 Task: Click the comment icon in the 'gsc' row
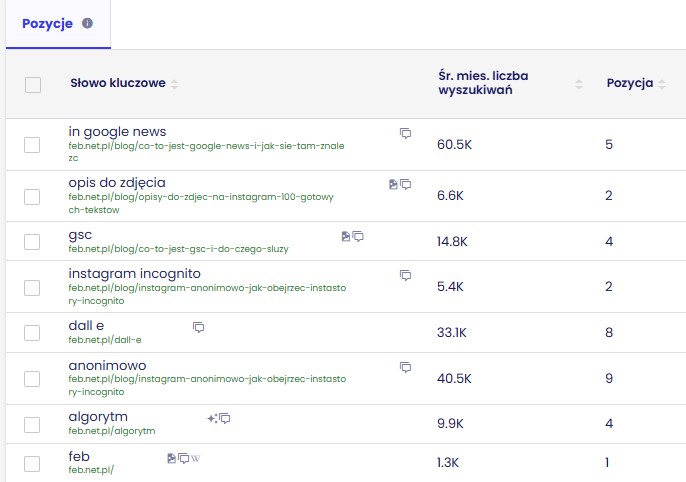(358, 236)
